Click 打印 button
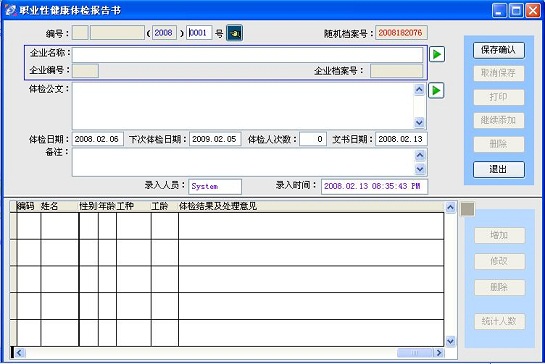The image size is (545, 364). tap(498, 97)
